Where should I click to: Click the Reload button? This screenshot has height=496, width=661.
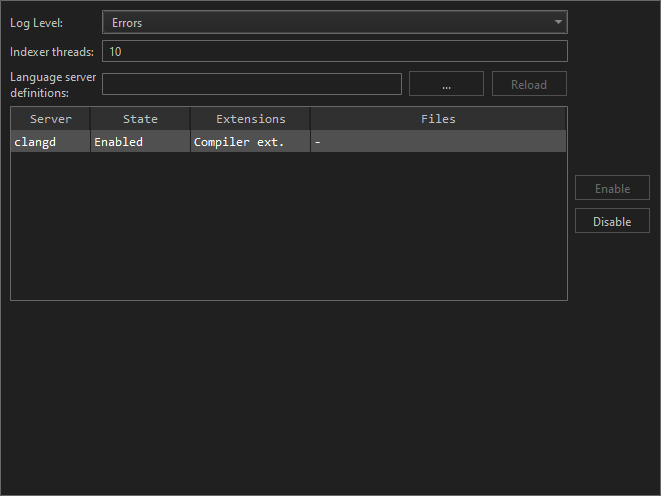pos(529,84)
